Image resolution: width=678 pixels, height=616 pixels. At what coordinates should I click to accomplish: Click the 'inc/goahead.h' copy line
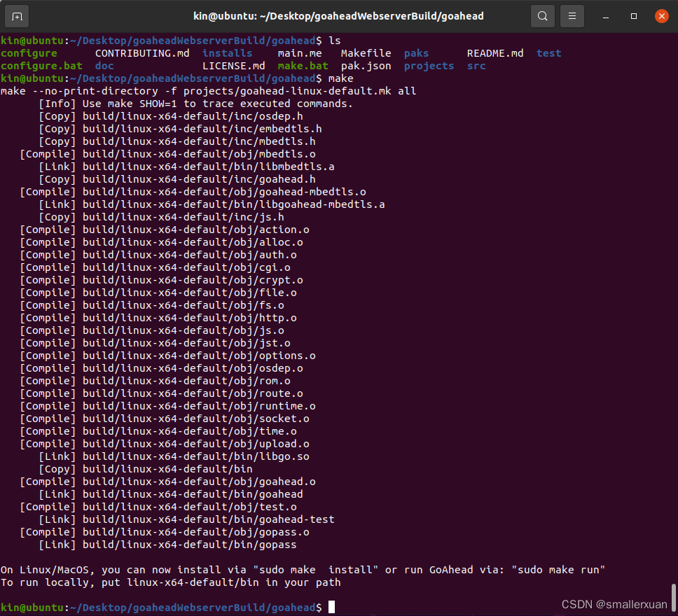(x=177, y=179)
